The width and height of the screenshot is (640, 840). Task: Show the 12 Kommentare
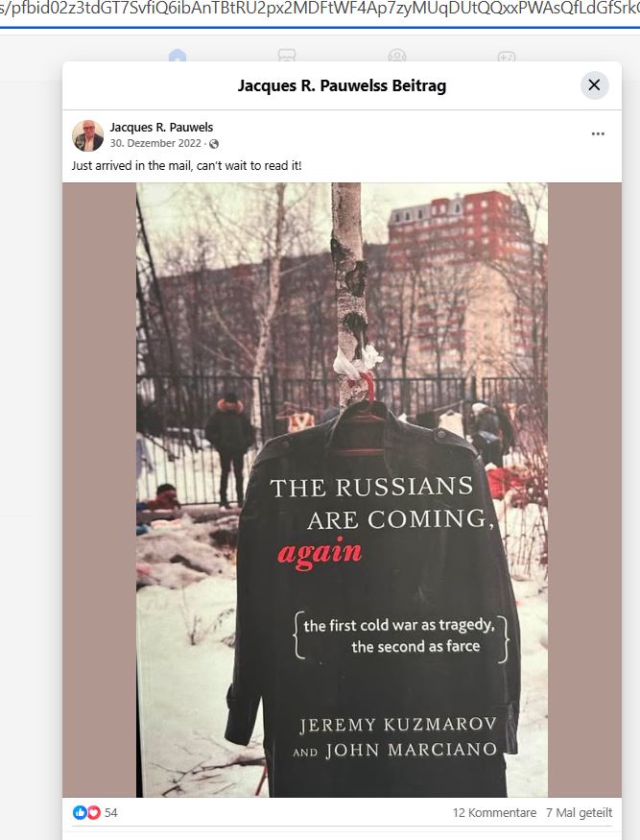click(x=494, y=813)
